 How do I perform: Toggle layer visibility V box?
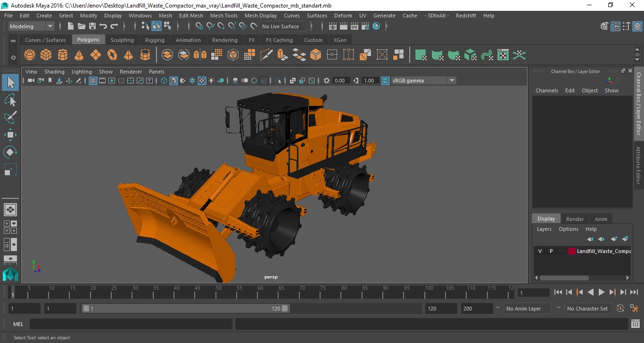[540, 251]
